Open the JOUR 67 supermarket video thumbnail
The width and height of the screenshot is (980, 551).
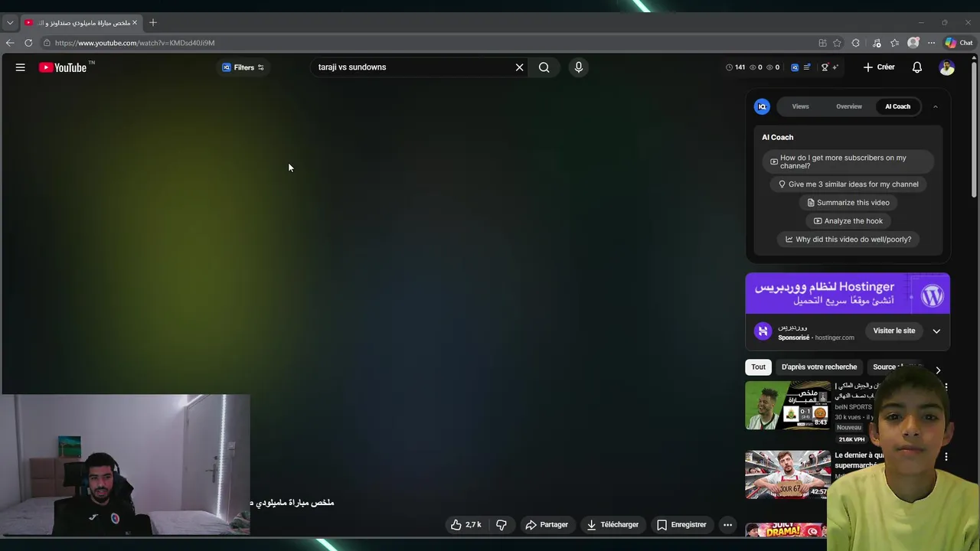[x=787, y=474]
